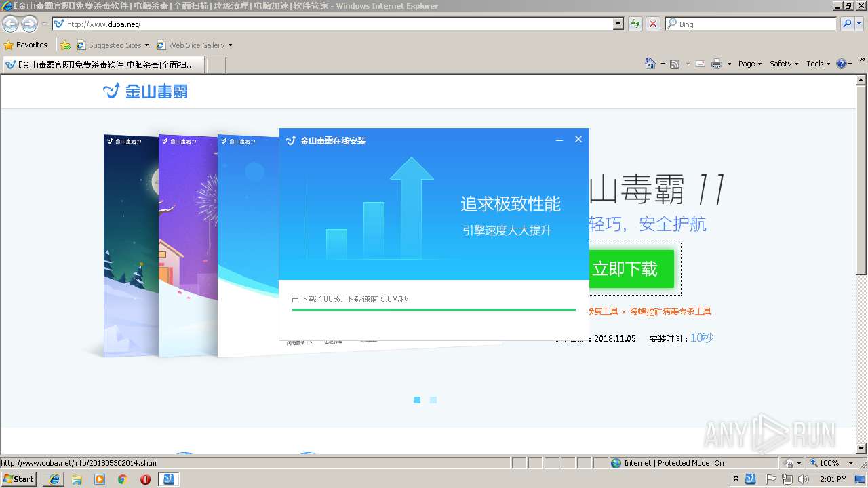This screenshot has width=868, height=488.
Task: Click vertical scrollbar down arrow
Action: point(862,448)
